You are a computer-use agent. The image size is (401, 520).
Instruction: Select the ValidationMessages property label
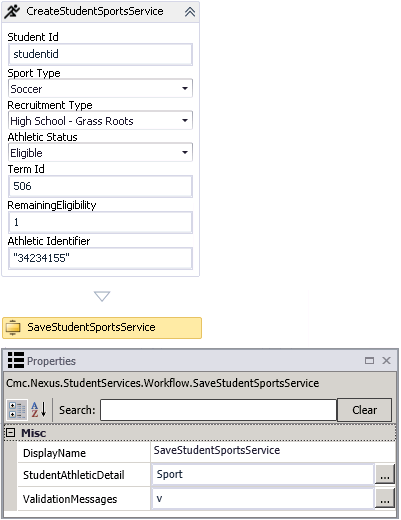[x=70, y=499]
